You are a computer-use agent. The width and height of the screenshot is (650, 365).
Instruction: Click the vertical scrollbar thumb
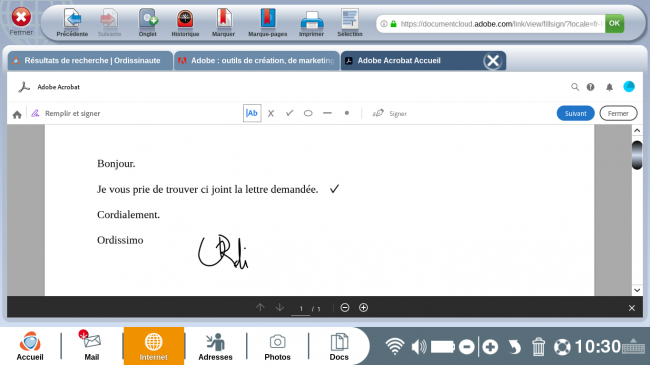point(637,155)
